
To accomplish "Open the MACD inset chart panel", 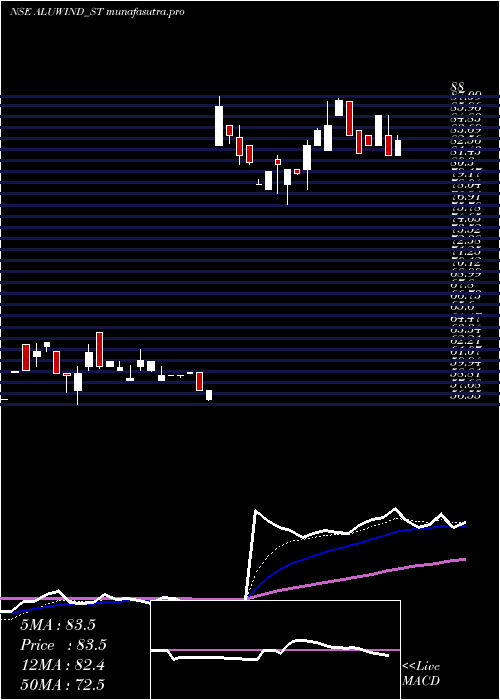I will (x=275, y=650).
